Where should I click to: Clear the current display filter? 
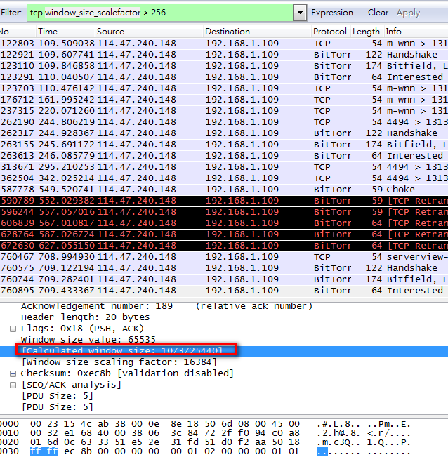coord(378,13)
